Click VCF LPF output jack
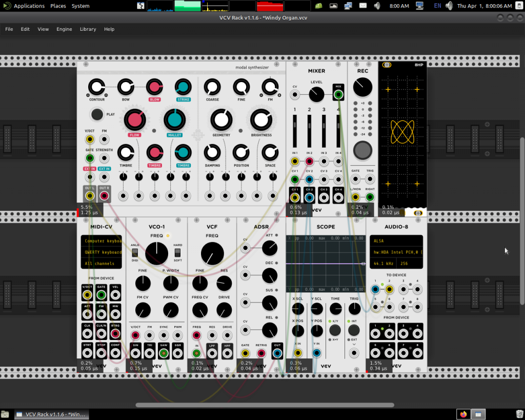Image resolution: width=525 pixels, height=420 pixels. coord(212,353)
